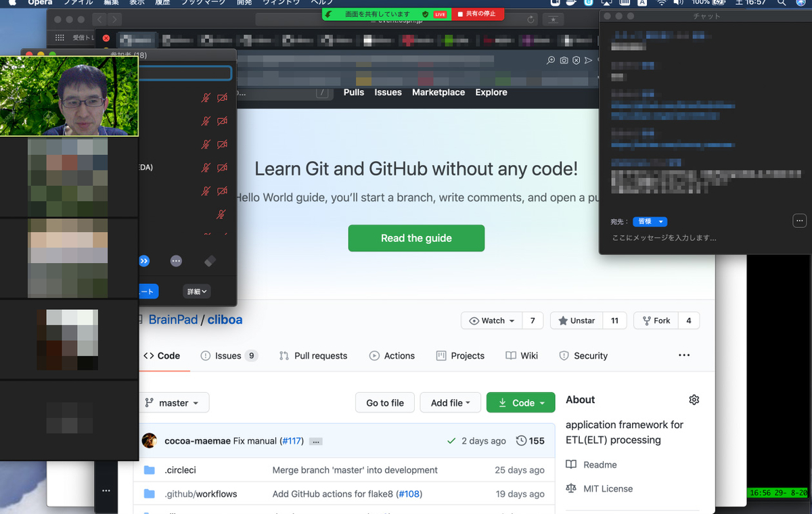Image resolution: width=812 pixels, height=514 pixels.
Task: Click the participants panel search field
Action: point(185,73)
